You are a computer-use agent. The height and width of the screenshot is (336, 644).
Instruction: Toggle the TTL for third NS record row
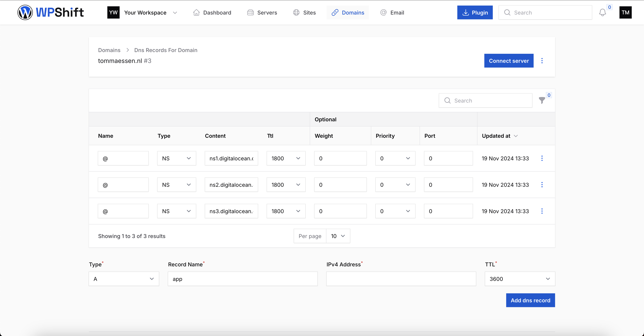(298, 211)
